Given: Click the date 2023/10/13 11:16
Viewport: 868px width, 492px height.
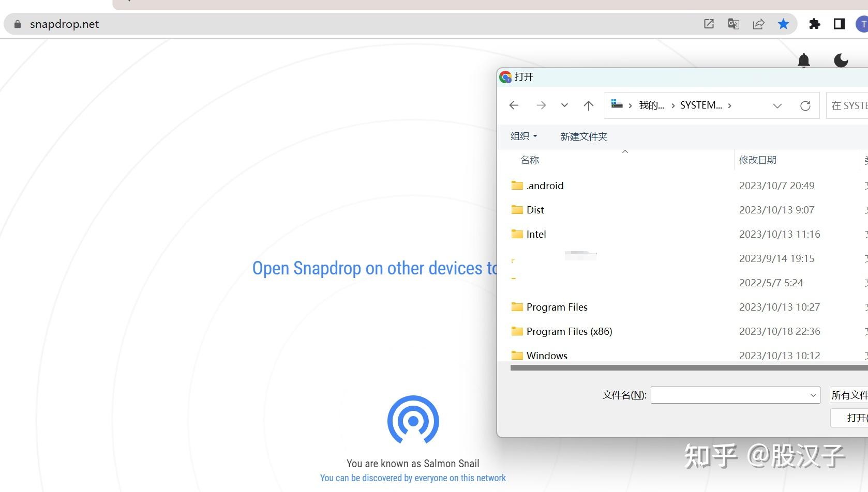Looking at the screenshot, I should pyautogui.click(x=780, y=234).
